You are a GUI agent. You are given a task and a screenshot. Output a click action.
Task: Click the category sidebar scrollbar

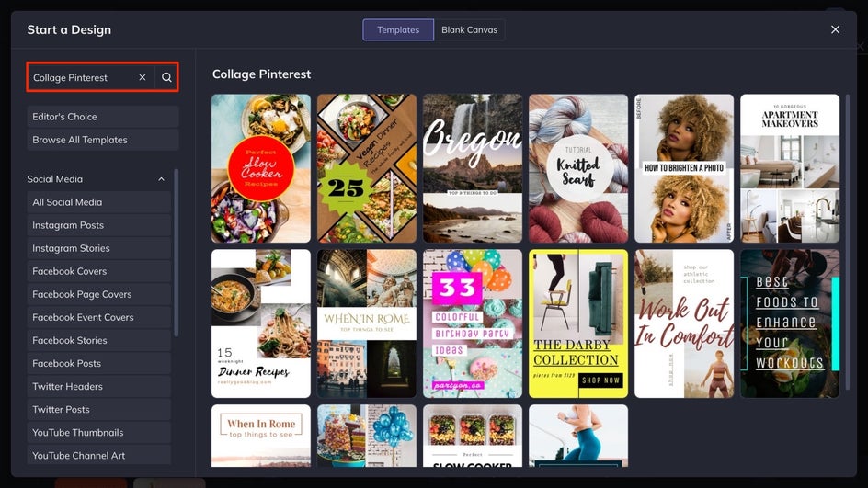[176, 253]
